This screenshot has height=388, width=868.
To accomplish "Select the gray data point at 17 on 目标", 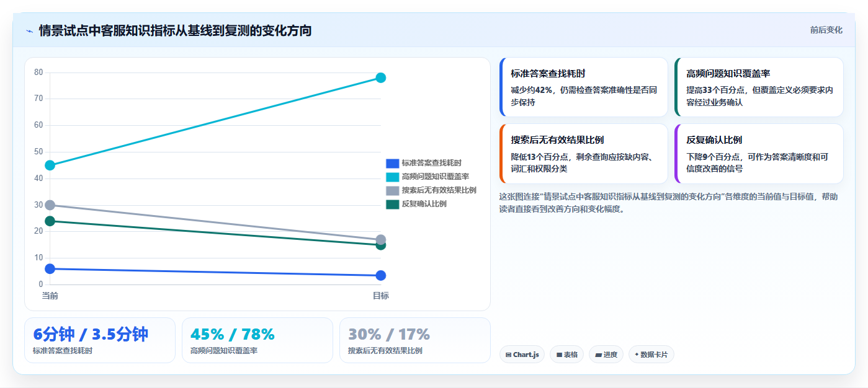I will coord(381,239).
